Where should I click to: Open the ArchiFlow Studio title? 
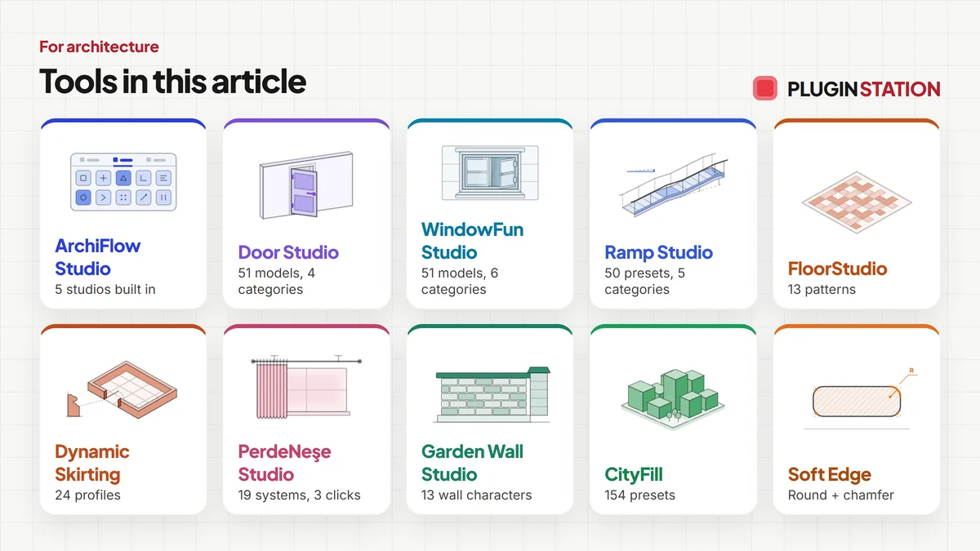coord(98,257)
